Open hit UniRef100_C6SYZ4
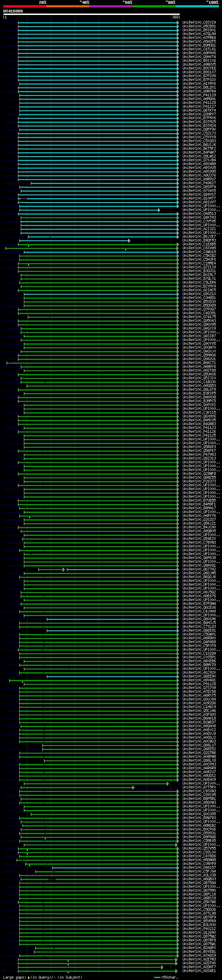Viewport: 222px width, 980px height. pos(199,23)
